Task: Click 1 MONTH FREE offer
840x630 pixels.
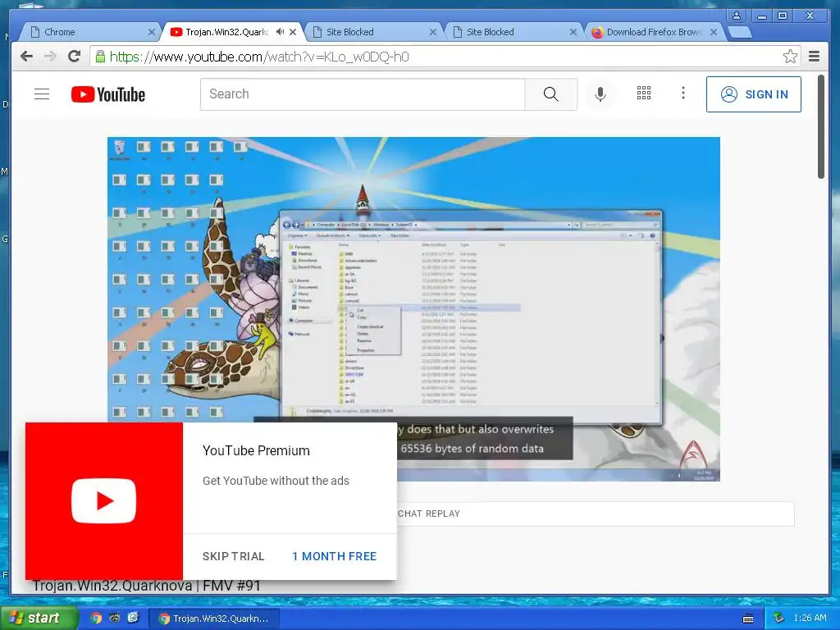Action: pyautogui.click(x=335, y=557)
